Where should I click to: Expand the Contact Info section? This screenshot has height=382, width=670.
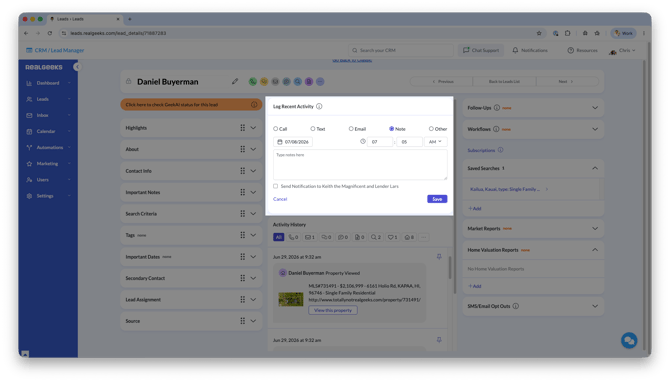click(x=191, y=171)
